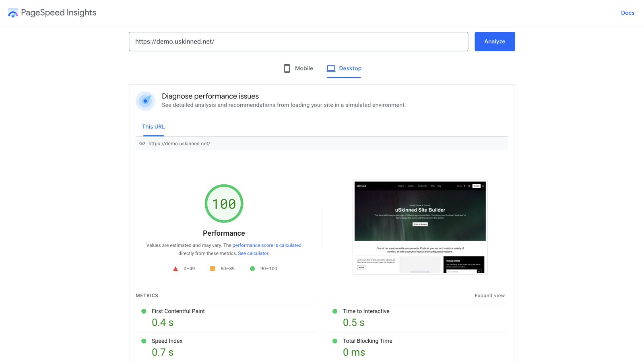644x362 pixels.
Task: Click the laptop icon beside Desktop
Action: click(x=331, y=68)
